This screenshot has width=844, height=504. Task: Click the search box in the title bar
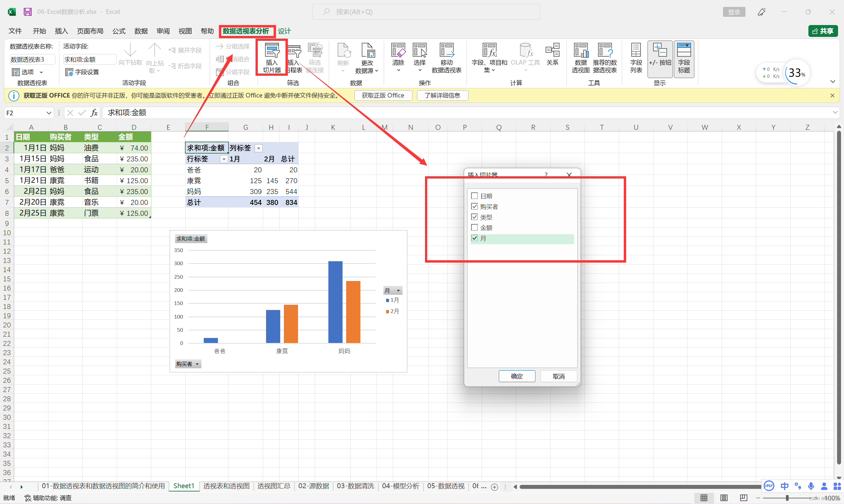426,12
